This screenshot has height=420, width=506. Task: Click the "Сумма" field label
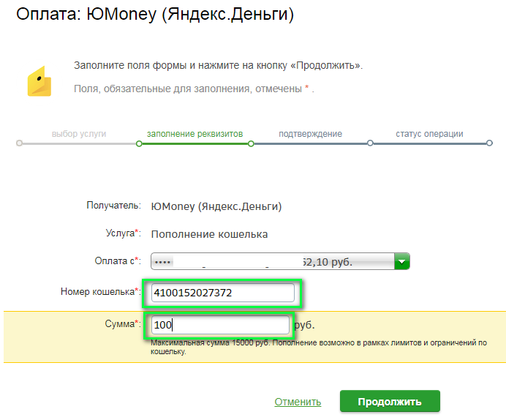tap(121, 323)
